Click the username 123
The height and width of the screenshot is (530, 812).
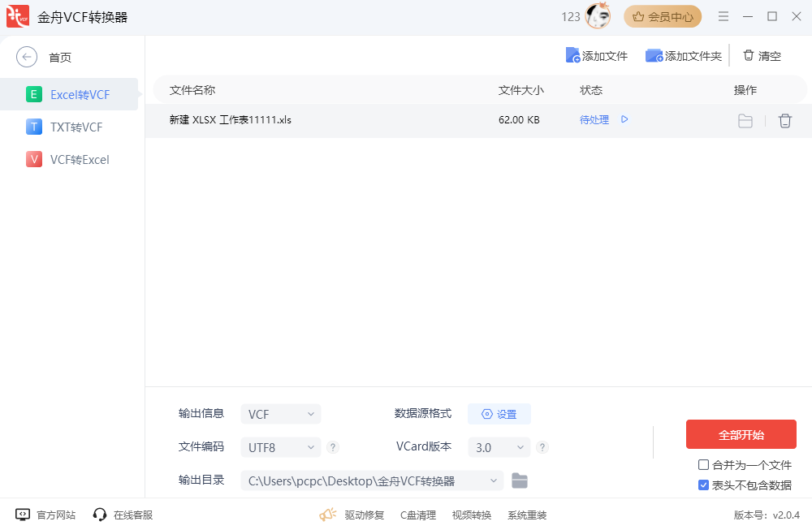571,17
